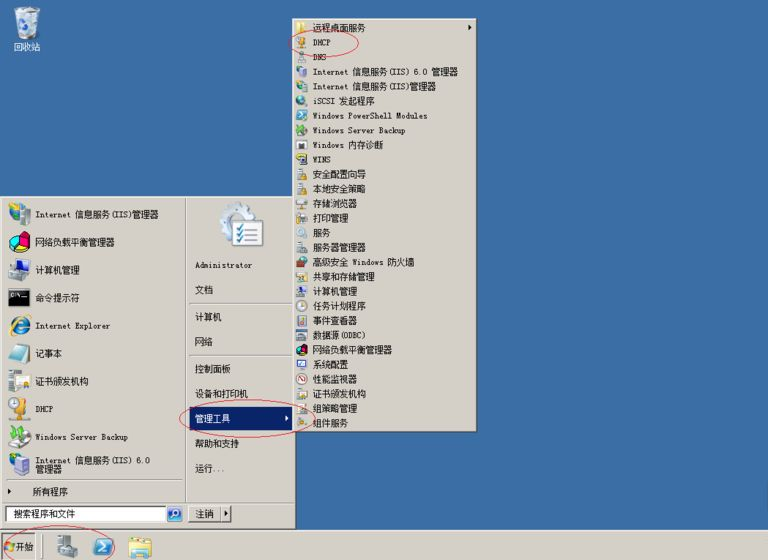The height and width of the screenshot is (560, 768).
Task: Open the Recycle Bin desktop icon
Action: (x=27, y=24)
